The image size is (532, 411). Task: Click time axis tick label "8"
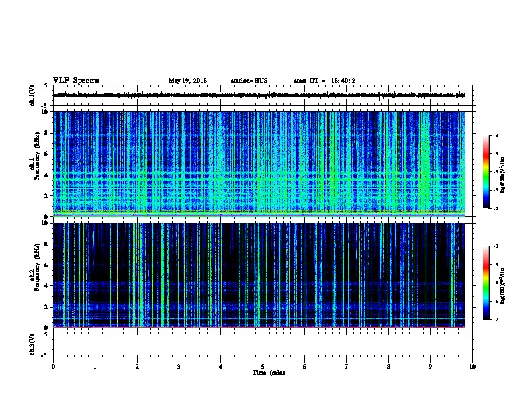388,367
